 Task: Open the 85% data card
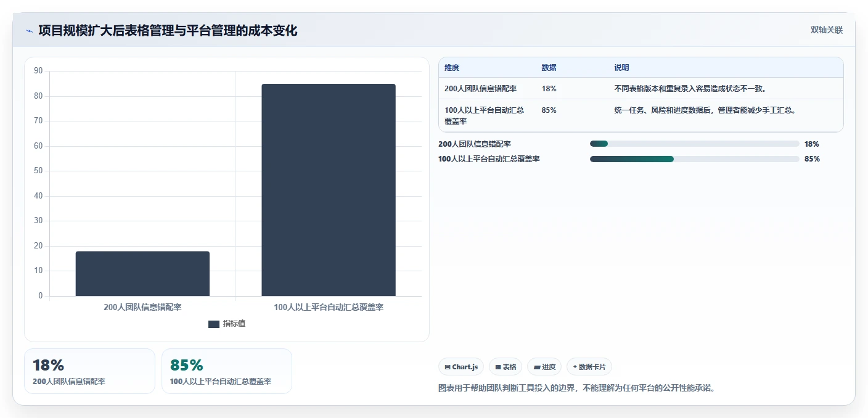pyautogui.click(x=227, y=371)
